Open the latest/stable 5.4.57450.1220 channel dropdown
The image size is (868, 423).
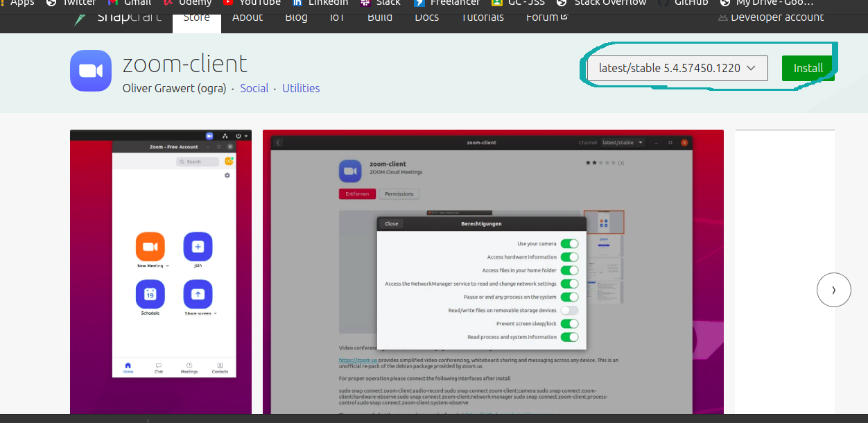677,68
